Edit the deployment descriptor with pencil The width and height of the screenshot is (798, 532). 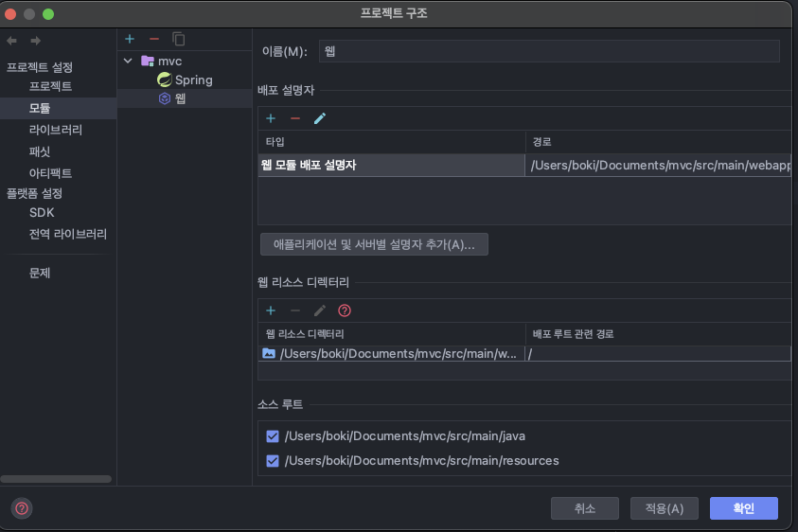(x=320, y=118)
